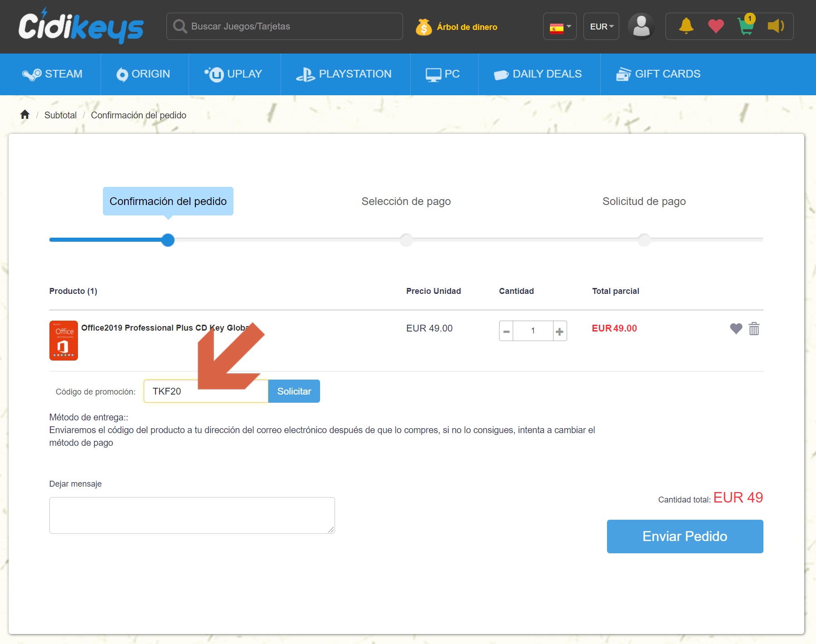The height and width of the screenshot is (644, 816).
Task: Click the middle gray progress step marker
Action: tap(406, 240)
